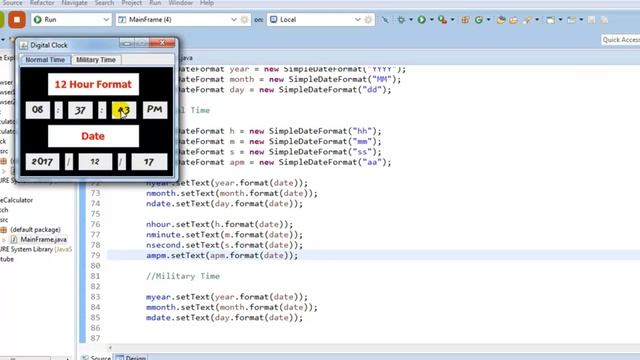Open the Help menu

coord(207,3)
